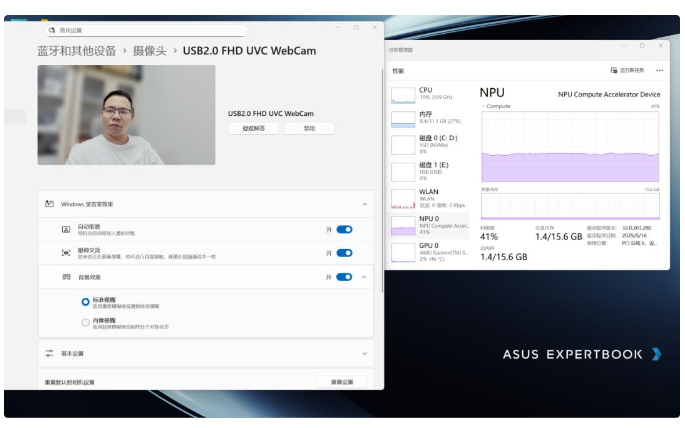Turn off the eye contact (眼神交流) switch
Image resolution: width=685 pixels, height=428 pixels.
point(344,253)
